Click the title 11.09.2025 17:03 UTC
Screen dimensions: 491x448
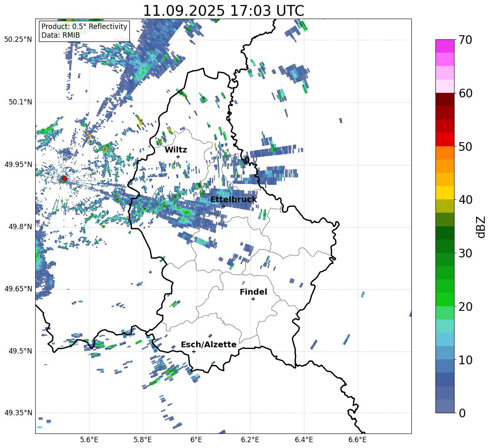pyautogui.click(x=224, y=11)
